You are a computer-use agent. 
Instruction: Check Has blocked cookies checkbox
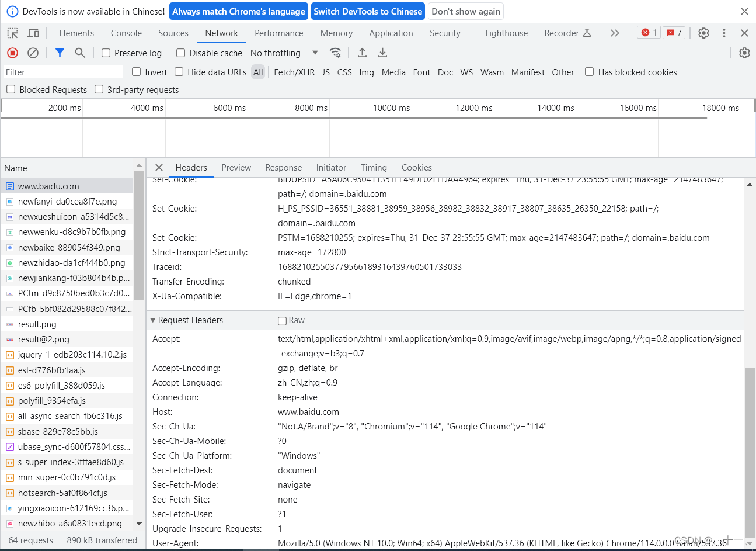[x=590, y=72]
